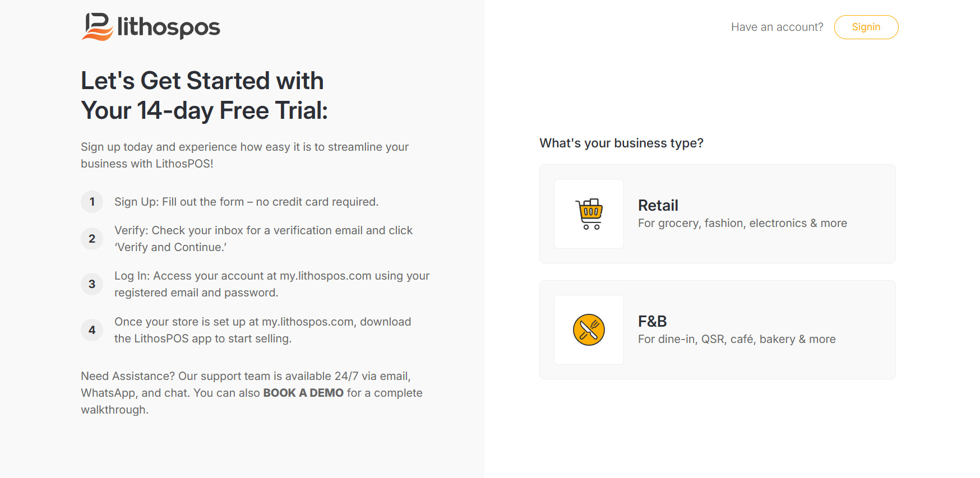Click the F&B fork and knife icon
The height and width of the screenshot is (478, 980).
589,330
